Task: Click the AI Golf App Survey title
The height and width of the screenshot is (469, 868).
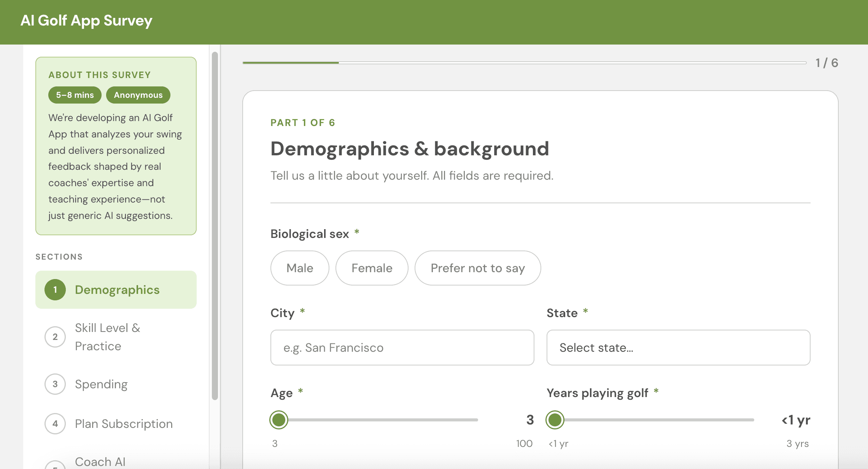Action: 86,21
